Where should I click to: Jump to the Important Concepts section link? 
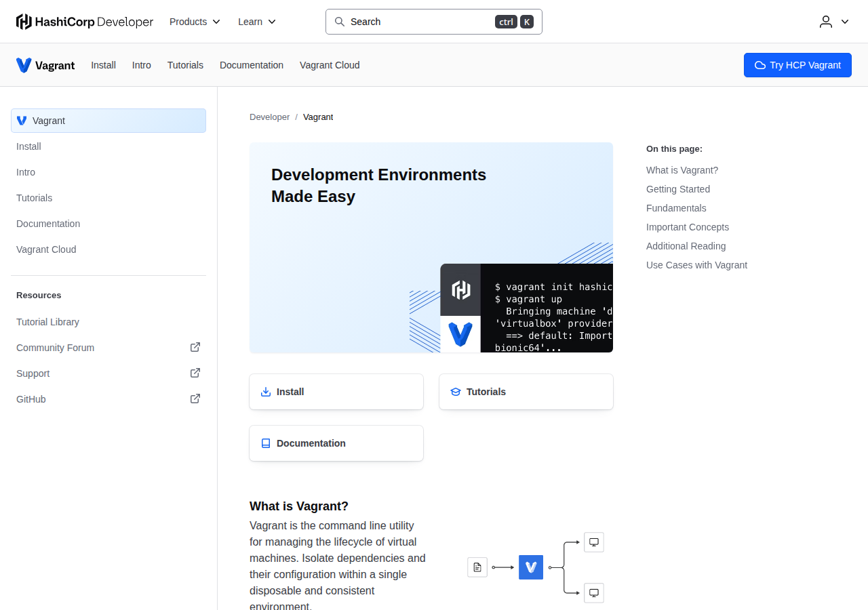tap(688, 227)
